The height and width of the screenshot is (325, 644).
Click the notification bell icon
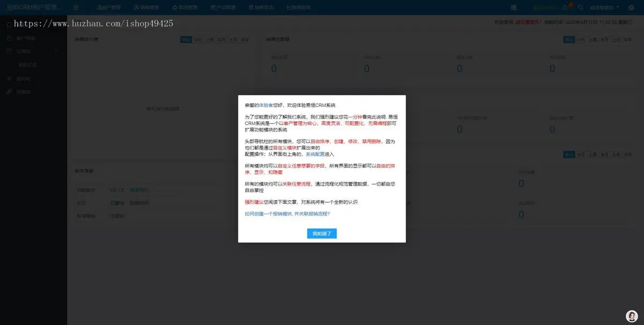point(565,8)
